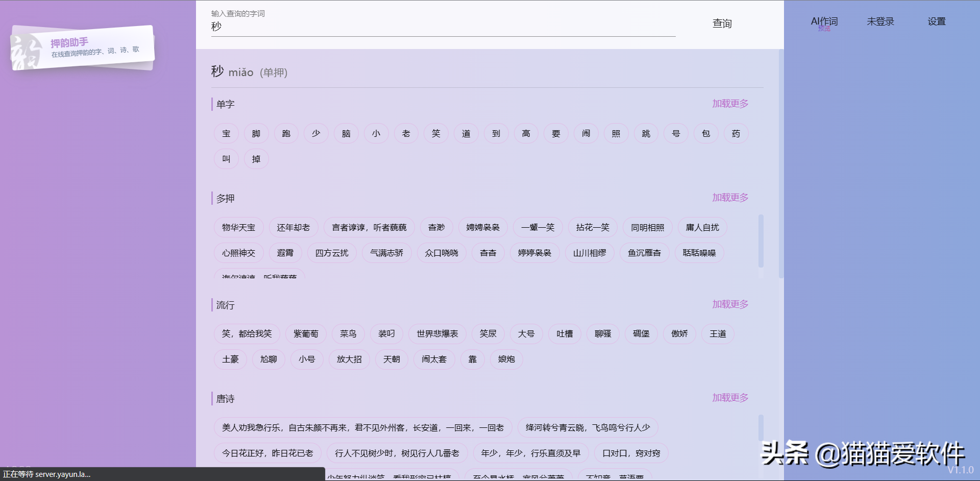The height and width of the screenshot is (481, 980).
Task: Click the character chip 笑
Action: click(436, 134)
